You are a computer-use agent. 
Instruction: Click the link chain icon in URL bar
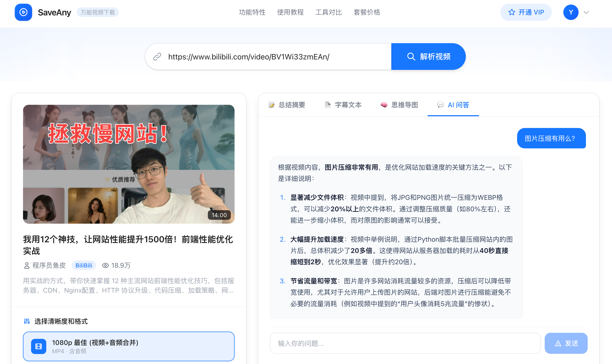click(x=157, y=57)
